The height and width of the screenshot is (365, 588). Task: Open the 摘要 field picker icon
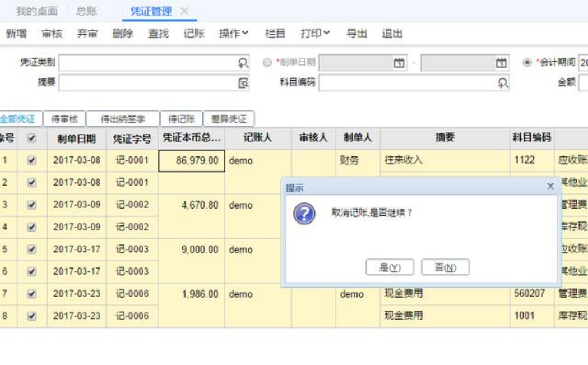click(243, 83)
